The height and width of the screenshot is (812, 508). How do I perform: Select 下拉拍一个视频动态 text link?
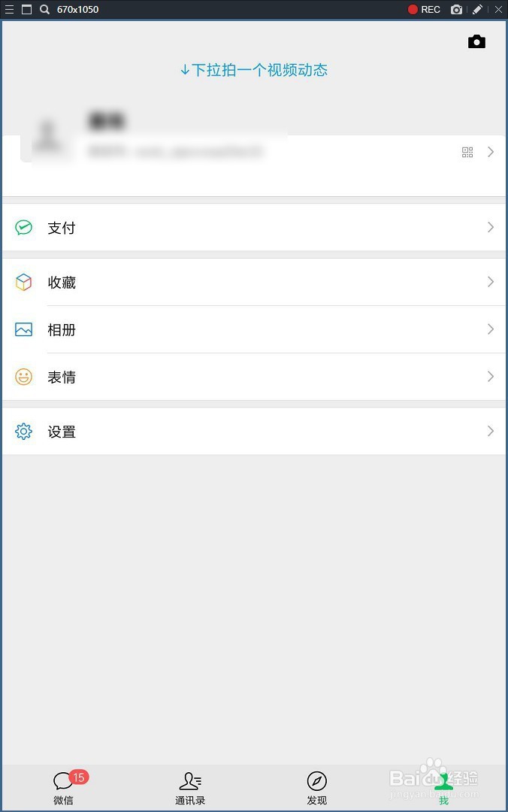point(254,70)
